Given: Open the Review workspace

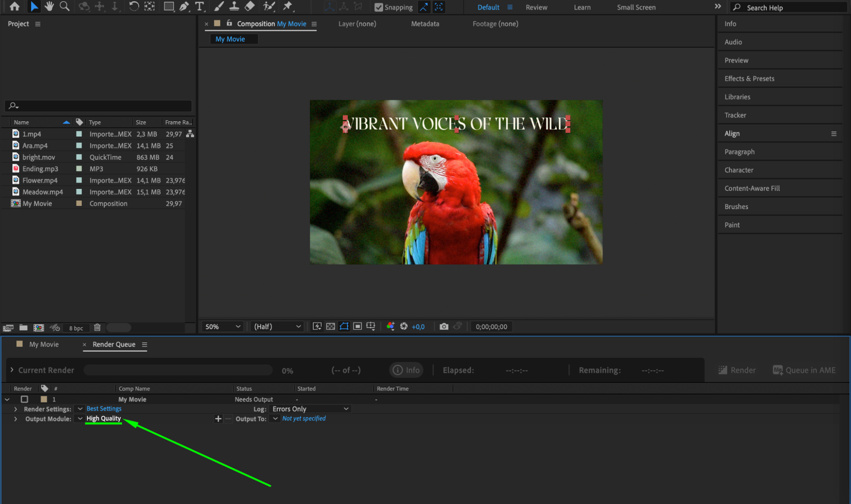Looking at the screenshot, I should pyautogui.click(x=536, y=7).
